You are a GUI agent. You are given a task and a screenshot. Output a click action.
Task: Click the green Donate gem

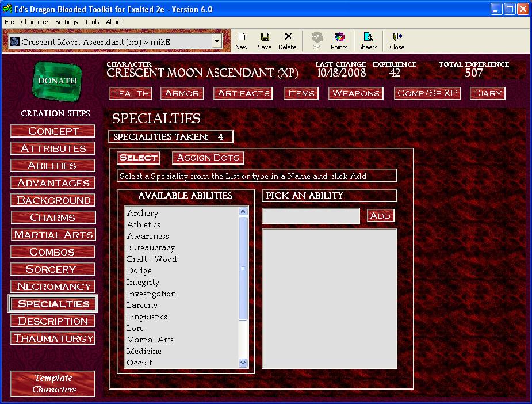(x=57, y=81)
